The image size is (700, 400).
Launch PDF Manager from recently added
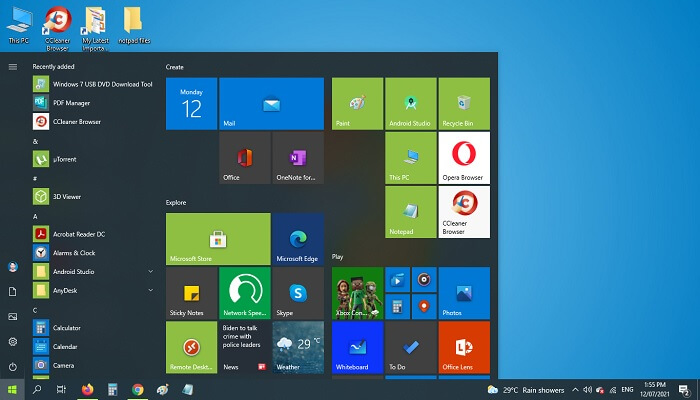[x=93, y=103]
